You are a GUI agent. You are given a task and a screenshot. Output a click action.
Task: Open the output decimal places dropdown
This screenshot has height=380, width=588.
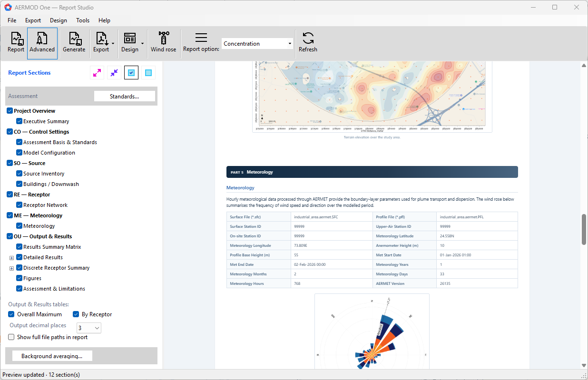pyautogui.click(x=89, y=328)
